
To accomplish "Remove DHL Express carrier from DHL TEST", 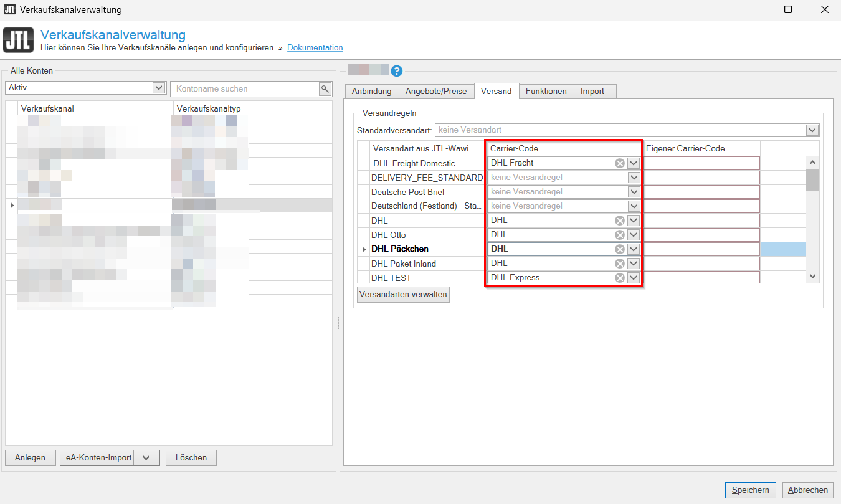I will [619, 278].
